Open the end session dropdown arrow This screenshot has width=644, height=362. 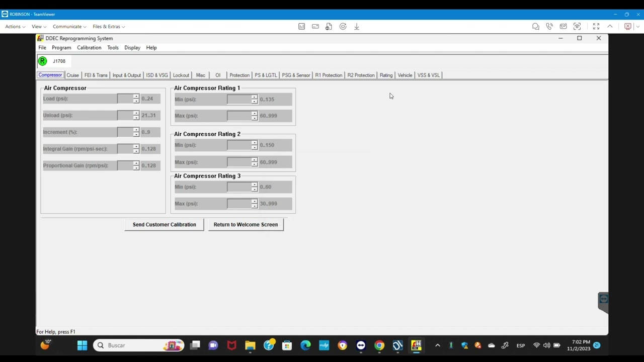pyautogui.click(x=638, y=27)
